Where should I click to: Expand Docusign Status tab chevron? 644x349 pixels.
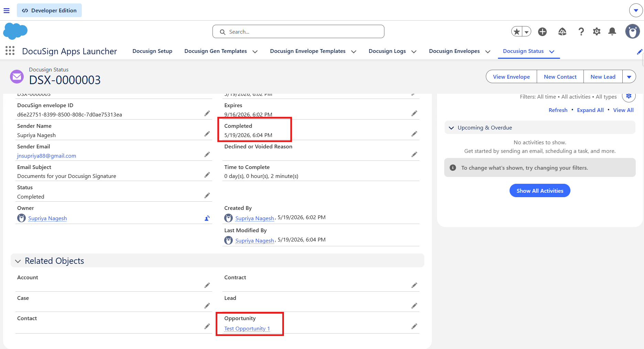click(x=552, y=52)
